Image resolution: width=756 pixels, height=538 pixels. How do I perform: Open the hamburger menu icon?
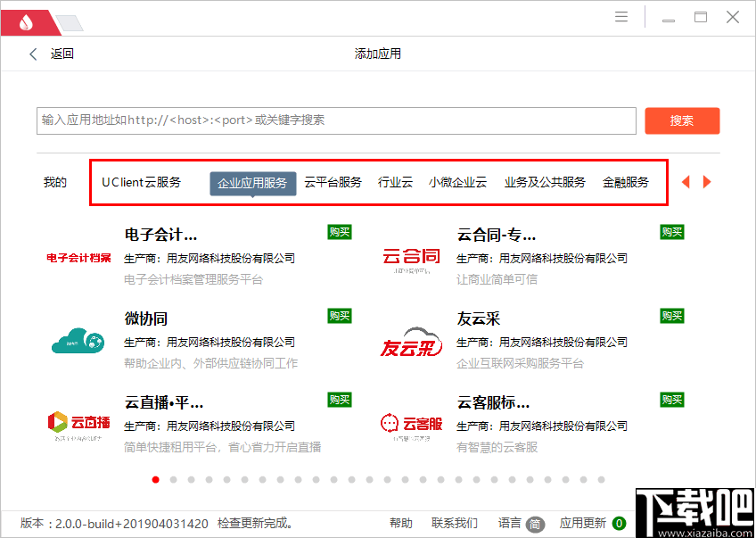coord(621,16)
